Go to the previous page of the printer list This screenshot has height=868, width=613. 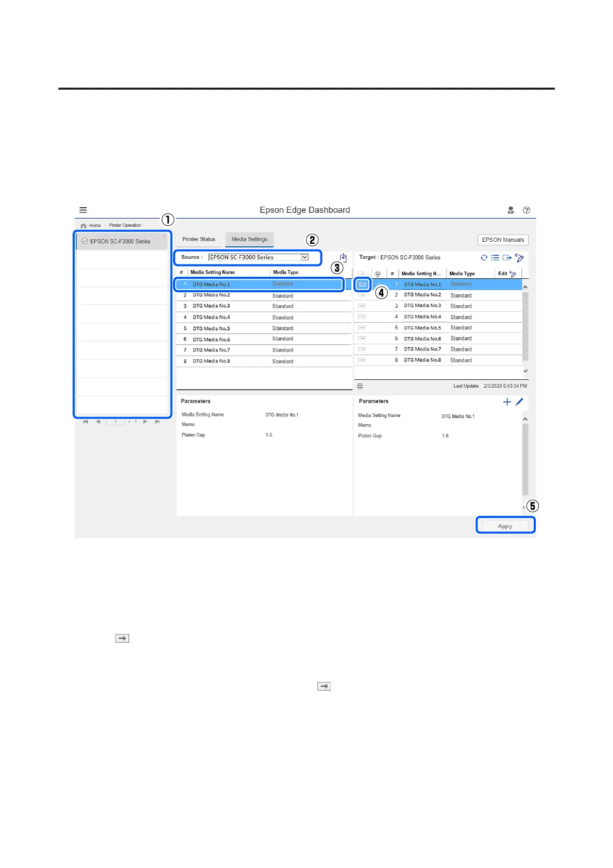(x=98, y=422)
